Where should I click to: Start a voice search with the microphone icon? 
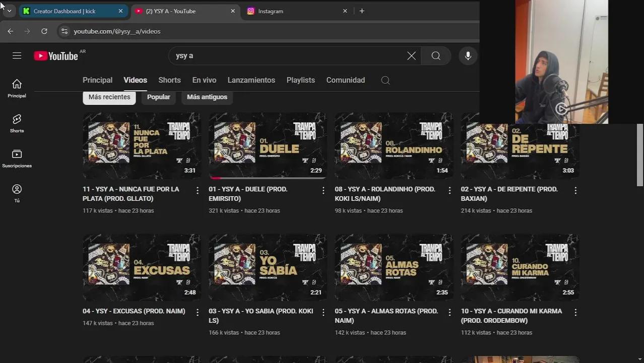click(x=468, y=55)
